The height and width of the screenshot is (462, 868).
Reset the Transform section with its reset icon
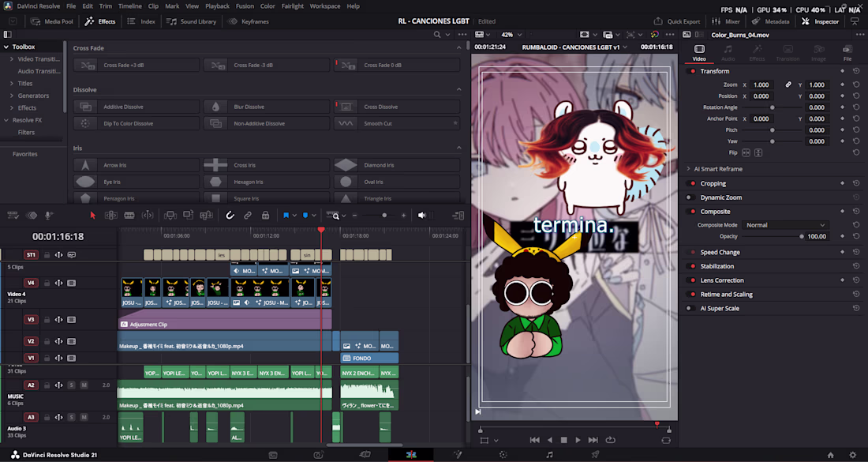click(x=856, y=71)
